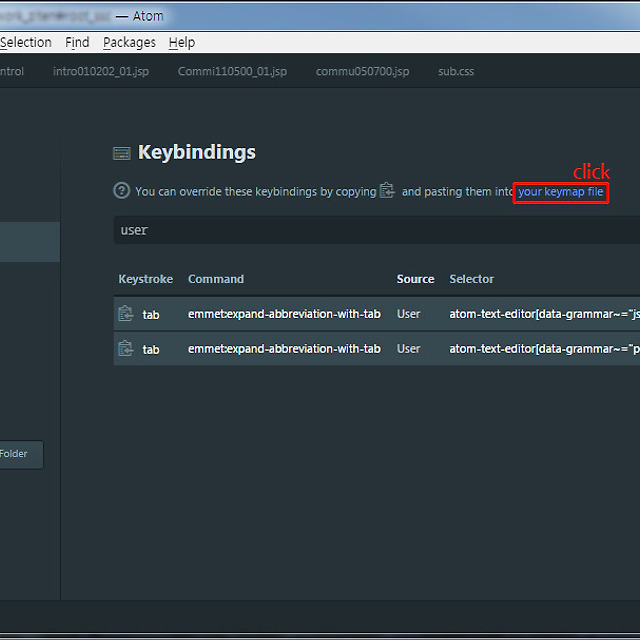The height and width of the screenshot is (640, 640).
Task: Switch to the intro010202_01.jsp tab
Action: [x=101, y=71]
